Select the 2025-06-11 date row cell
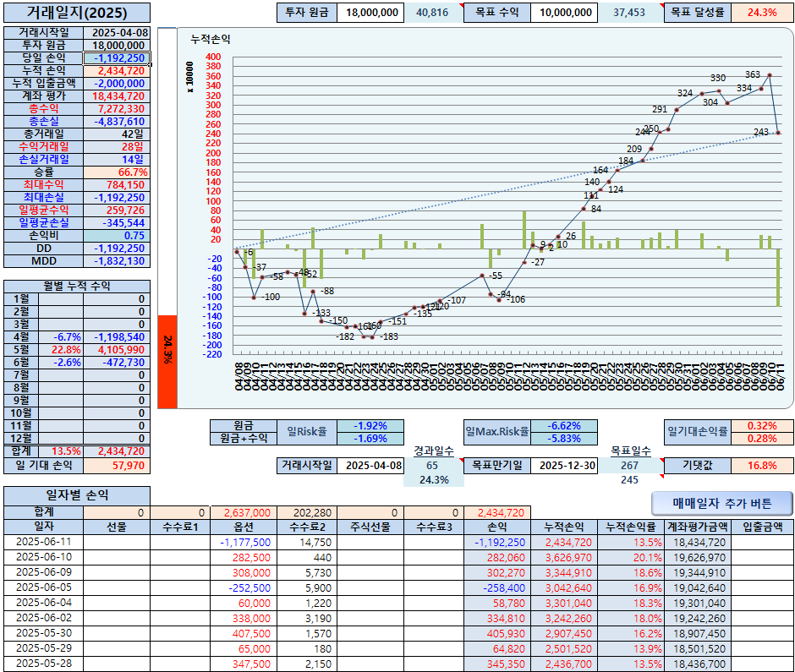This screenshot has width=795, height=672. click(x=44, y=542)
